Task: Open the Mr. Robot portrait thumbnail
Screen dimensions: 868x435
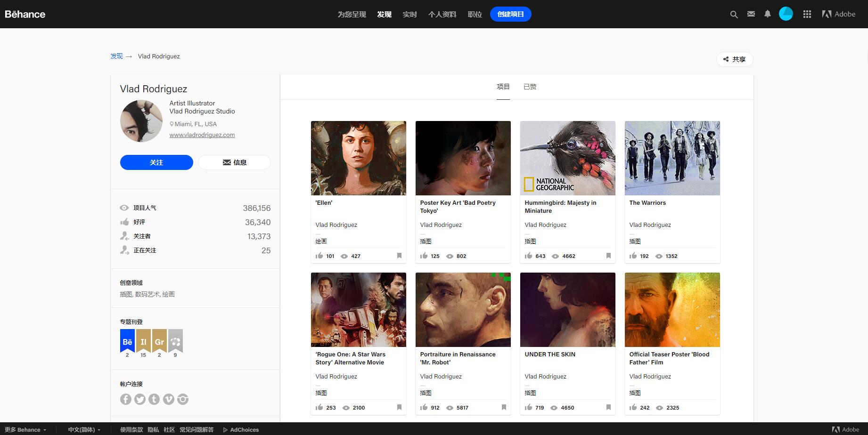Action: click(463, 310)
